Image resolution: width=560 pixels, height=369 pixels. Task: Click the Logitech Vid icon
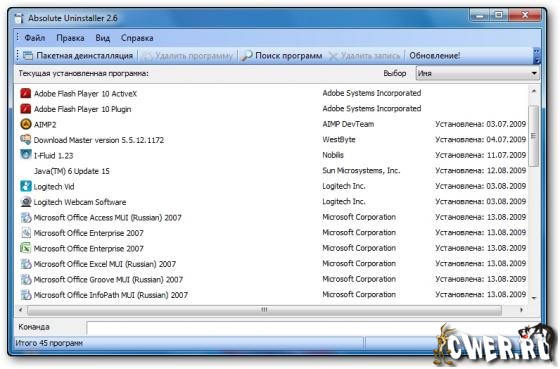(26, 186)
